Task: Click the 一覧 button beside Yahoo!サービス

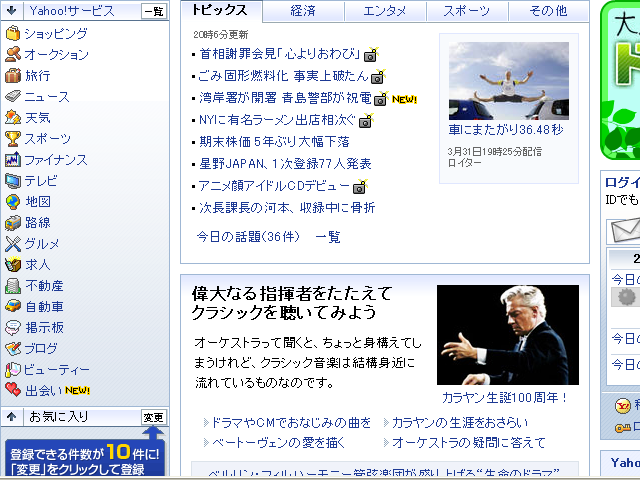Action: (x=154, y=11)
